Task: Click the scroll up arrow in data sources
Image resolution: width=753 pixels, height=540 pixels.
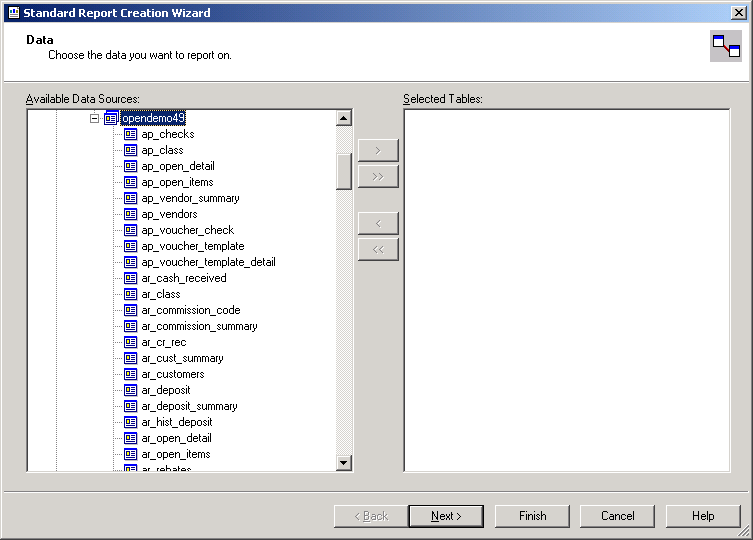Action: coord(344,118)
